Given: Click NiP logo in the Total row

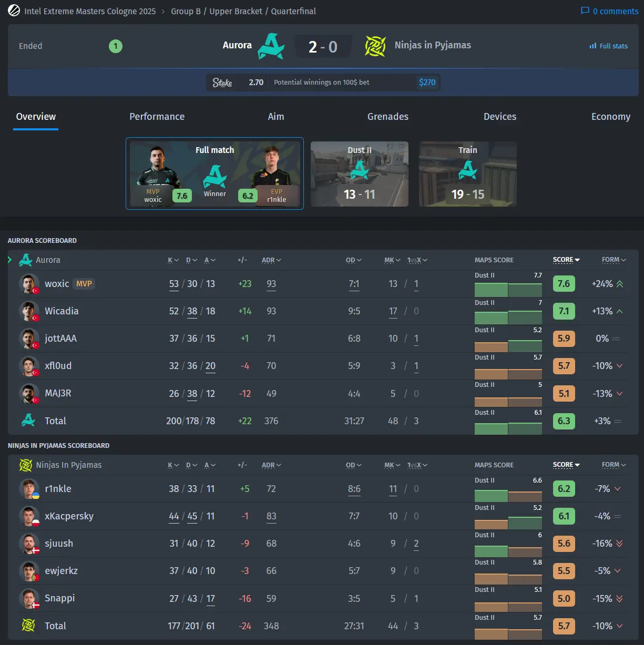Looking at the screenshot, I should click(28, 626).
